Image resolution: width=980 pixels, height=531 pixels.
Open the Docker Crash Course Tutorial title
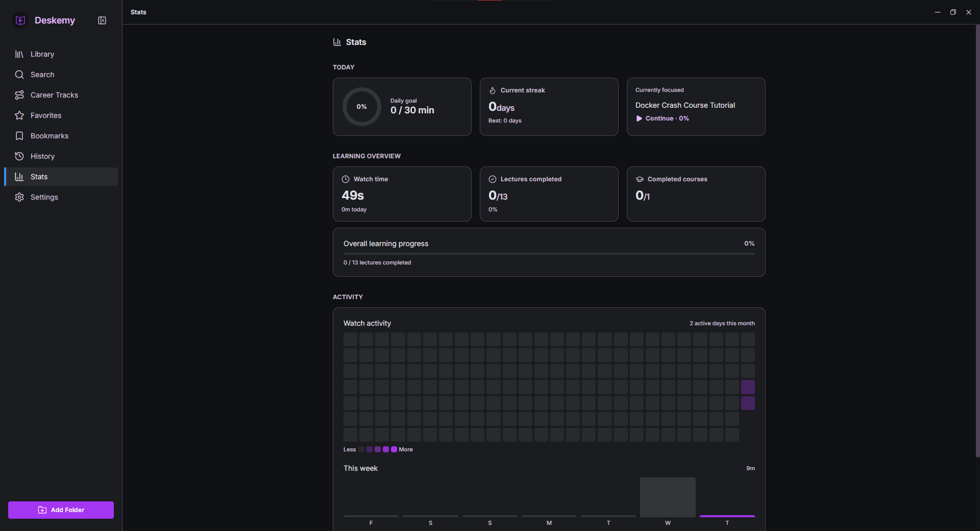[685, 105]
